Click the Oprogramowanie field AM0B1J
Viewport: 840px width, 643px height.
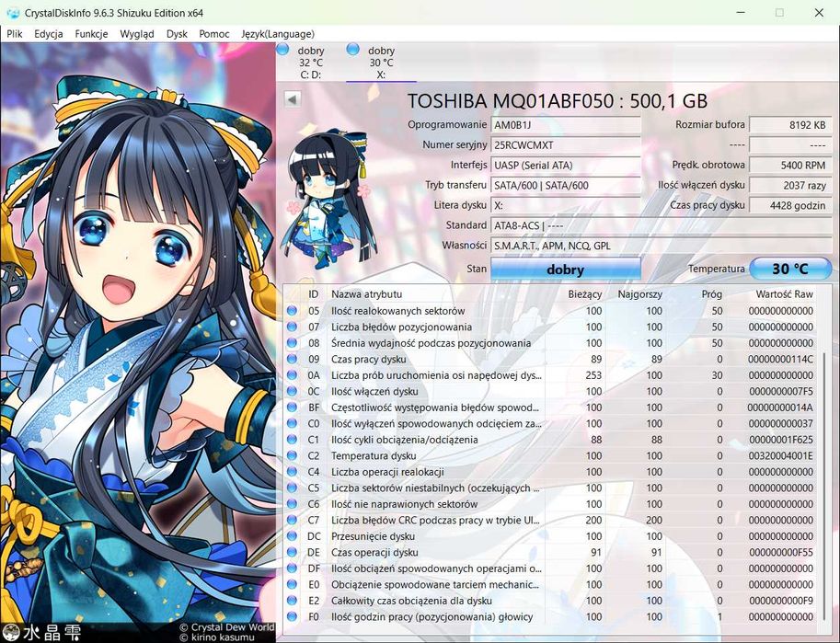click(566, 125)
